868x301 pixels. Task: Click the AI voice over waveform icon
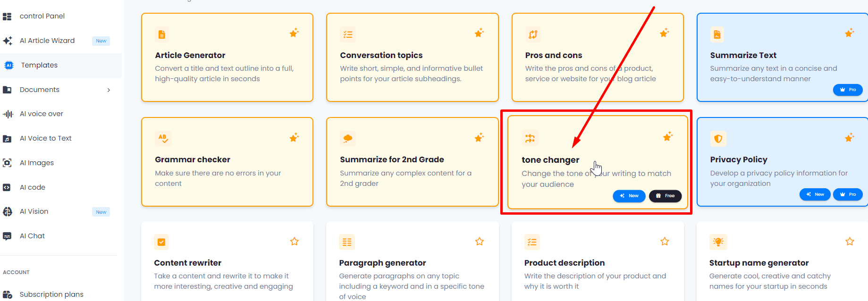click(x=8, y=114)
